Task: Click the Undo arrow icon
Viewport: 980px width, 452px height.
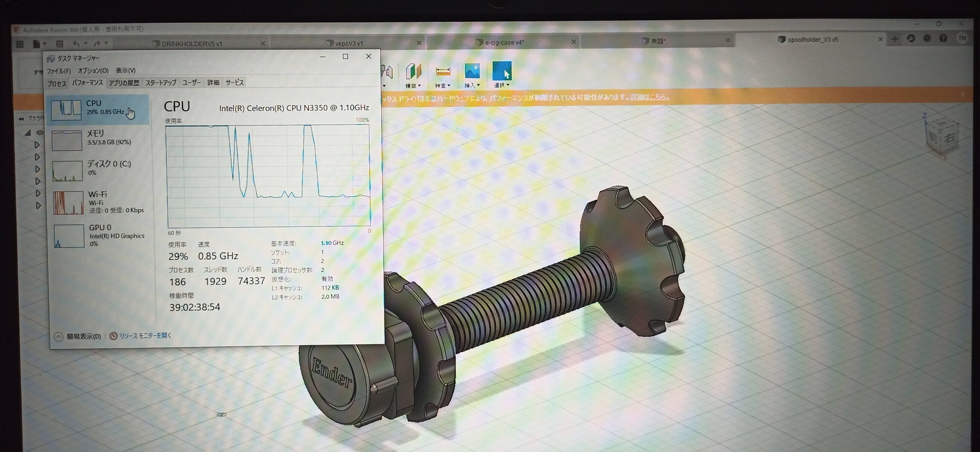Action: pyautogui.click(x=77, y=44)
